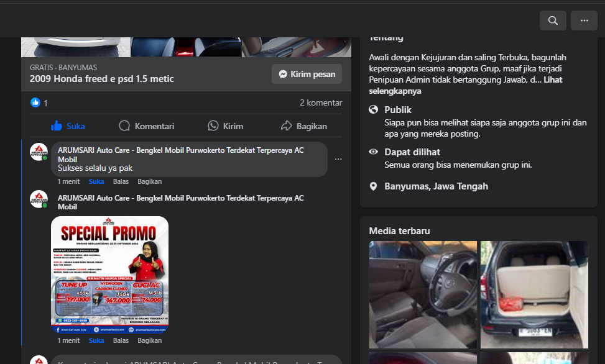Click the Publik privacy label
The width and height of the screenshot is (605, 364).
[398, 110]
